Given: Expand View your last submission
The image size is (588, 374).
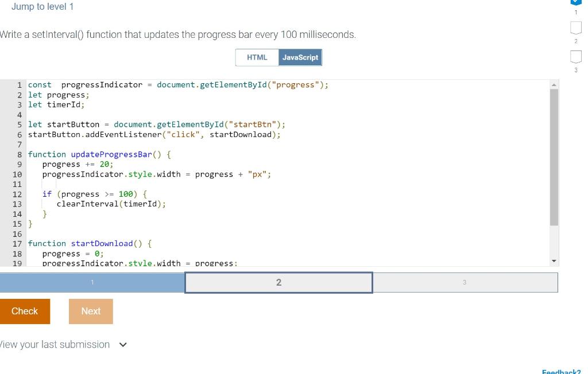Looking at the screenshot, I should pyautogui.click(x=55, y=344).
